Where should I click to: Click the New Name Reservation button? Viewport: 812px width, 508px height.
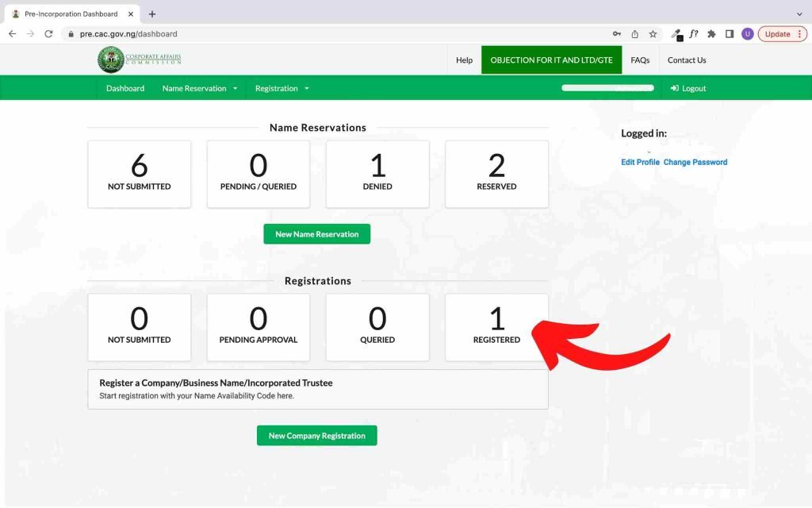[317, 234]
